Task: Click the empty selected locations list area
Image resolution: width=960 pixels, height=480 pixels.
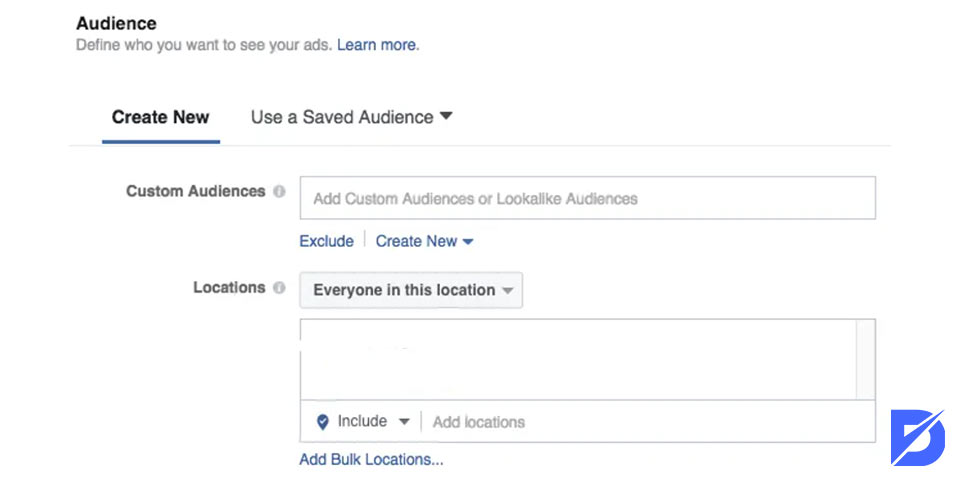Action: pos(578,359)
